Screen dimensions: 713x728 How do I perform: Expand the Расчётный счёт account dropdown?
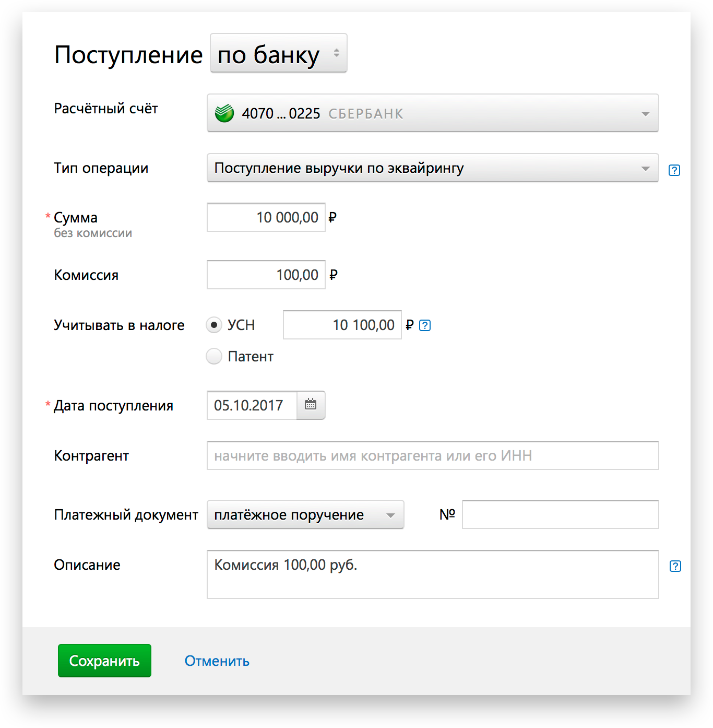click(433, 113)
